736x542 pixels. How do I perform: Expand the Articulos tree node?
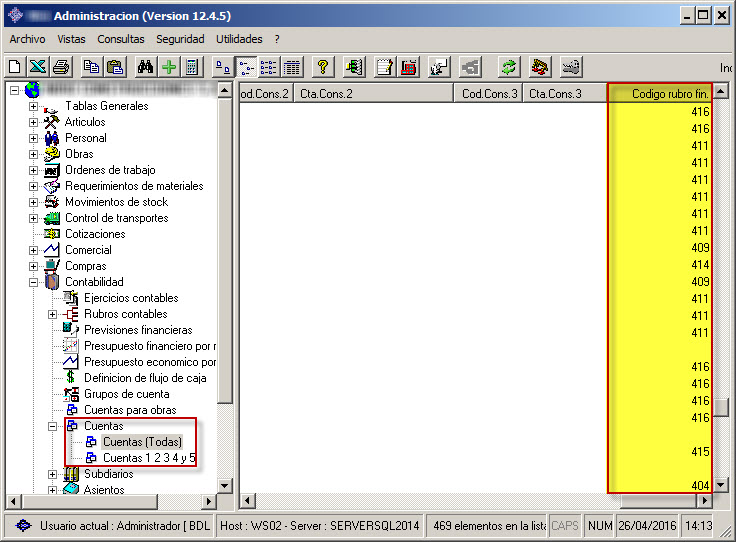coord(34,122)
